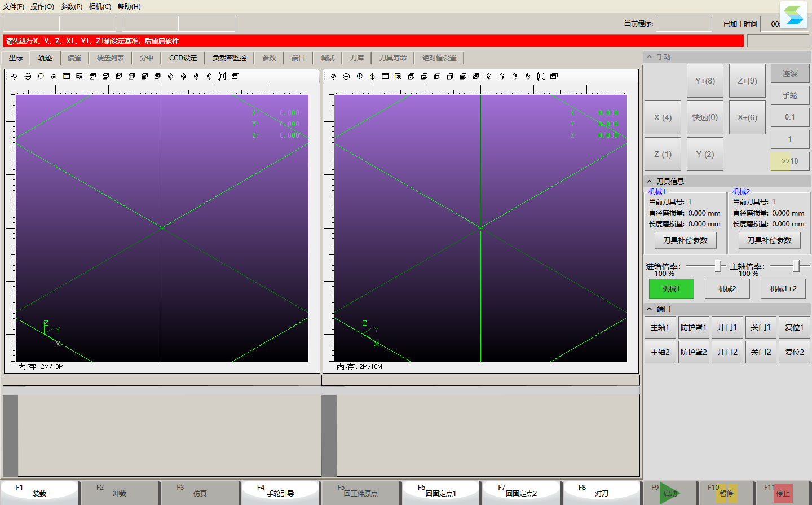Image resolution: width=812 pixels, height=505 pixels.
Task: Click the 开门1 open door button
Action: pos(727,327)
